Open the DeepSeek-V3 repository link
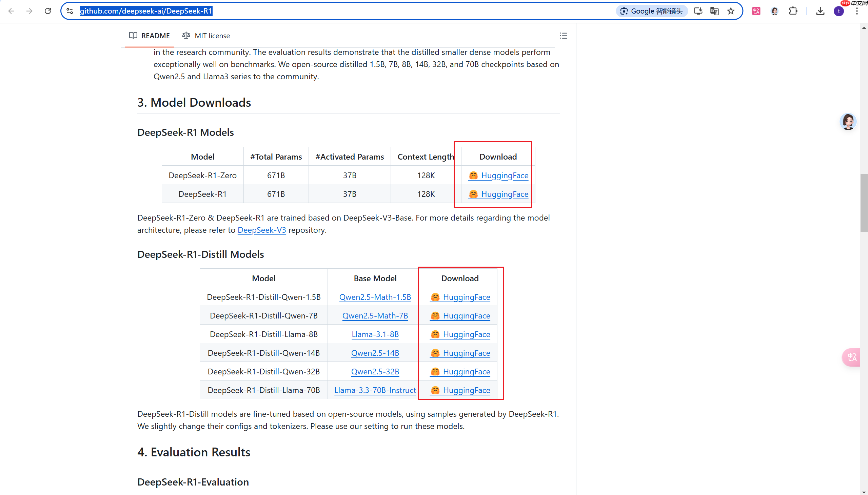Image resolution: width=868 pixels, height=495 pixels. click(261, 230)
